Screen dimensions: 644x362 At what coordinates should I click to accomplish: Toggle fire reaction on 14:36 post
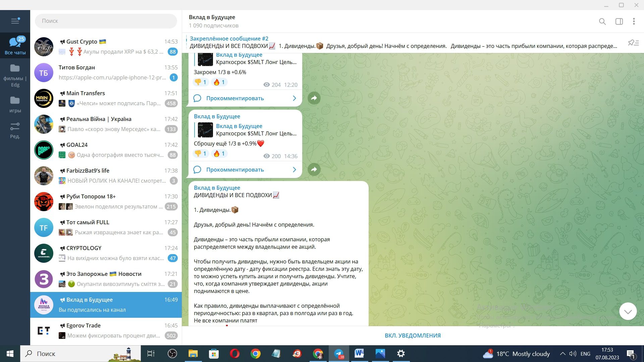click(x=219, y=154)
